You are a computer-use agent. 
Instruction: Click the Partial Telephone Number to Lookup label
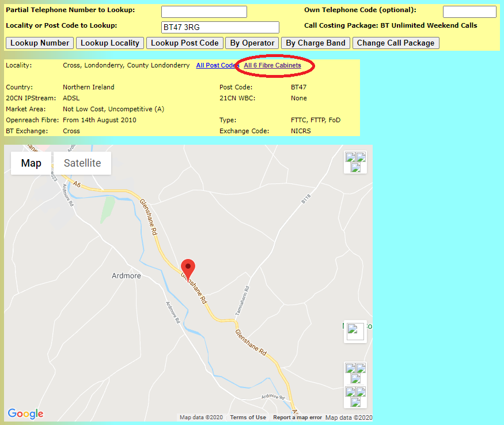click(x=70, y=10)
